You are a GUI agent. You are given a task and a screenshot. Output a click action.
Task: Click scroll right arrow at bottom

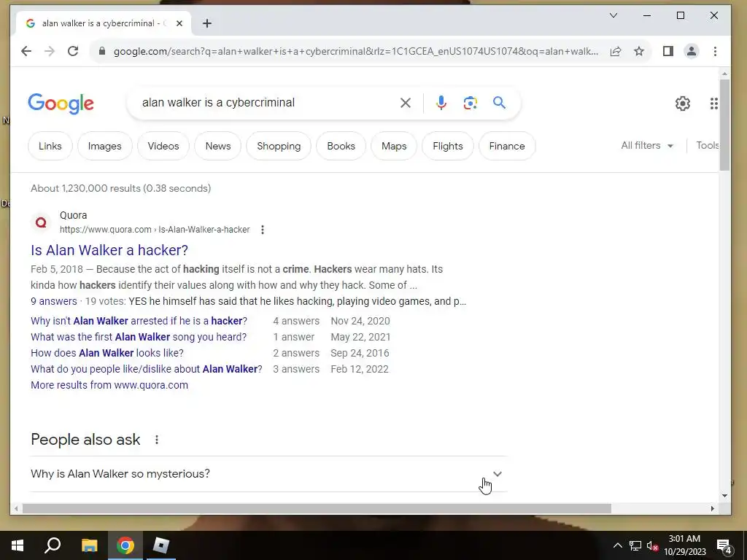(x=712, y=508)
